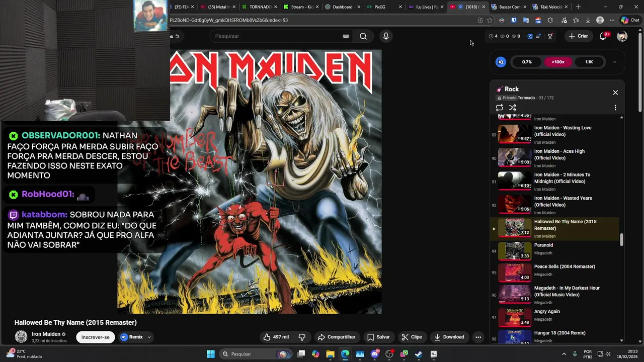Switch to iLu Lives browser tab
Image resolution: width=644 pixels, height=362 pixels.
click(427, 7)
